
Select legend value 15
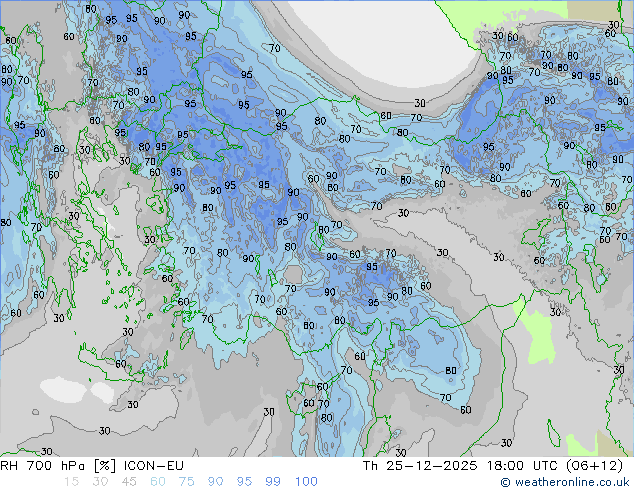coord(71,482)
